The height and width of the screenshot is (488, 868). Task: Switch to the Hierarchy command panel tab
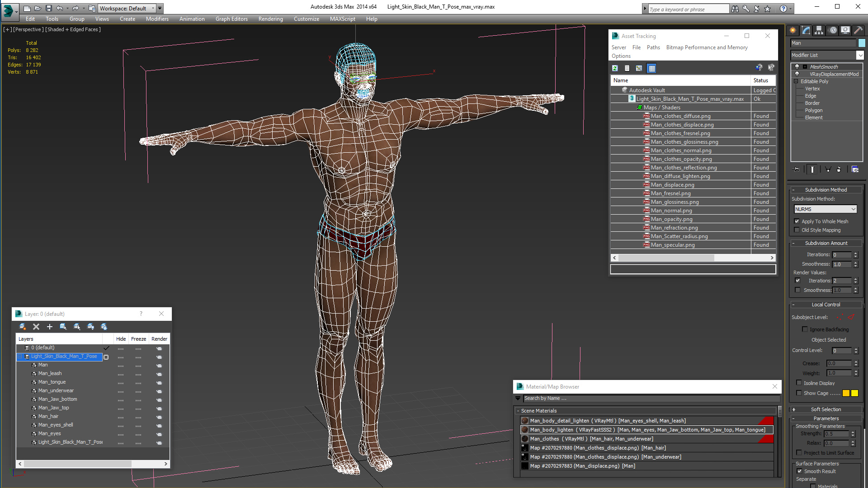[x=819, y=30]
